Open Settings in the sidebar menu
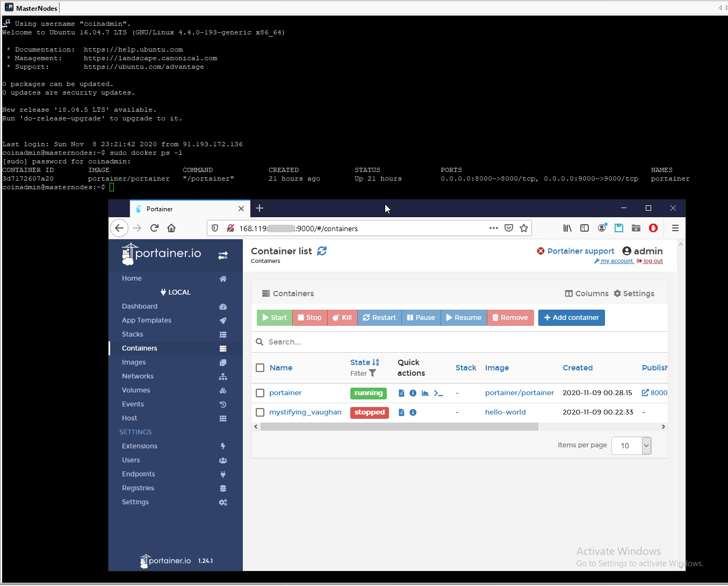This screenshot has width=728, height=586. point(176,502)
